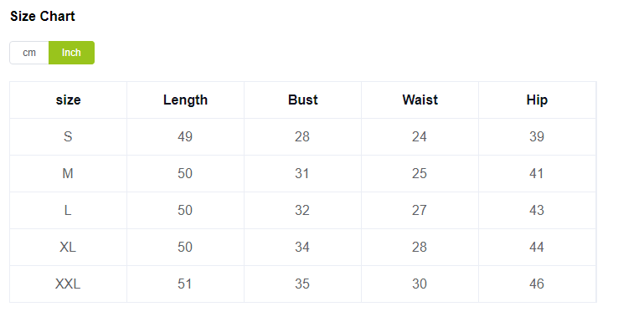Viewport: 644px width, 317px height.
Task: Click bust value 28 for size S
Action: click(302, 136)
